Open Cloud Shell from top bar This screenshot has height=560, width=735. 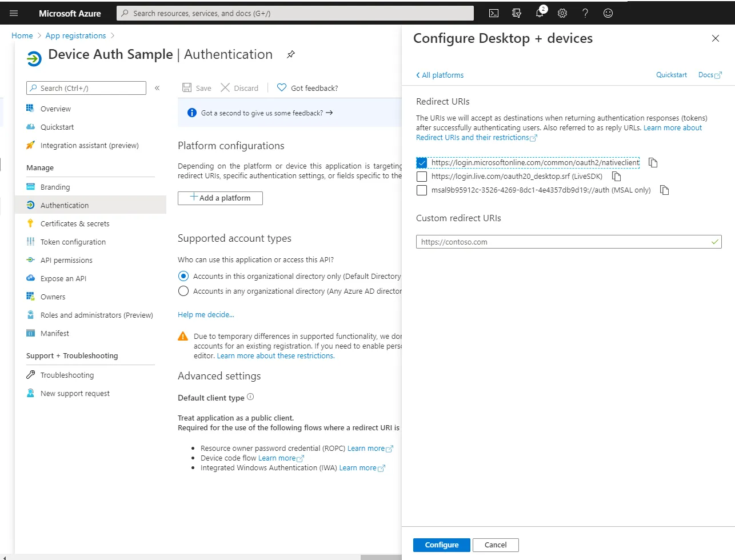pyautogui.click(x=494, y=13)
